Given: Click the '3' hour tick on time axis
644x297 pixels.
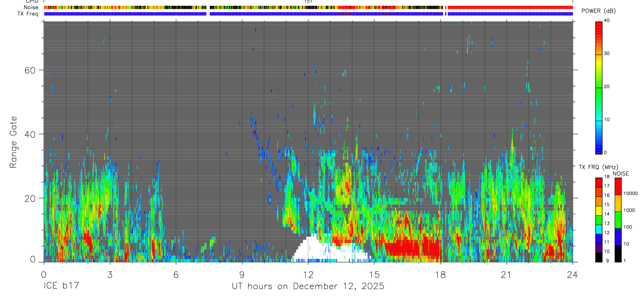Looking at the screenshot, I should [110, 274].
